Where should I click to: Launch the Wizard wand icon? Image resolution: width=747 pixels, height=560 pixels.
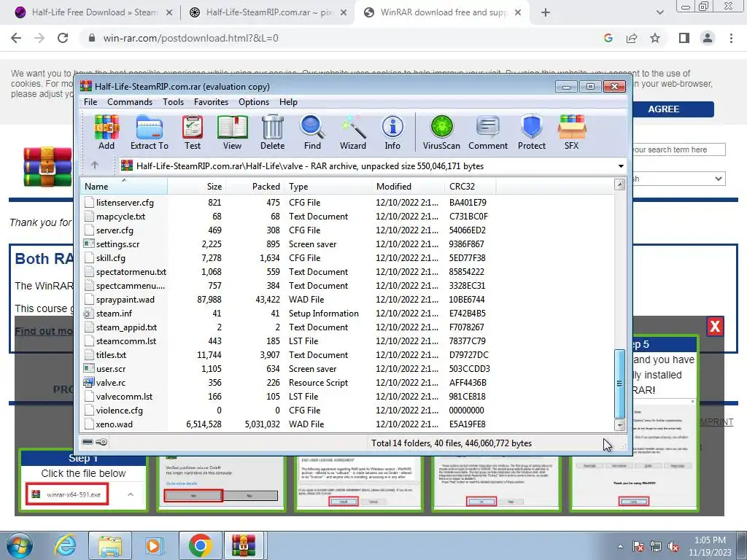tap(353, 133)
